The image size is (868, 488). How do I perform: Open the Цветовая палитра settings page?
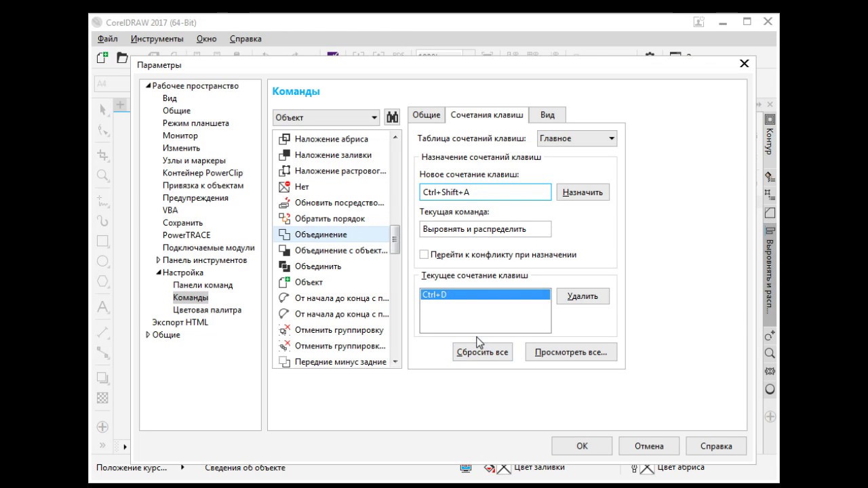[208, 310]
